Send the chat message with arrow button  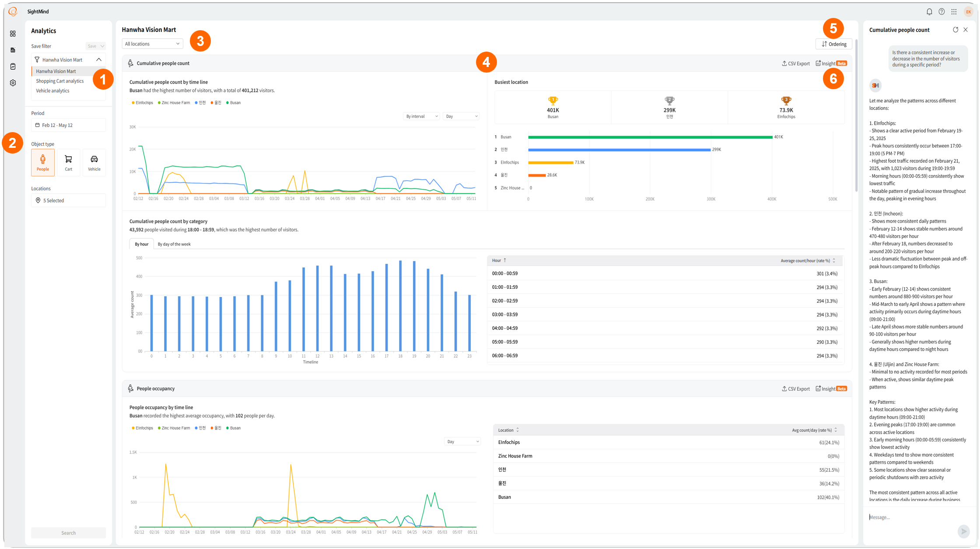tap(963, 531)
